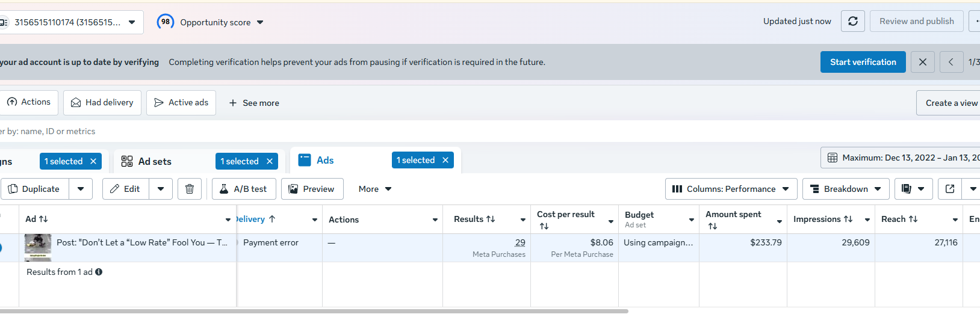Dismiss the verification banner with X
Image resolution: width=980 pixels, height=329 pixels.
(922, 62)
